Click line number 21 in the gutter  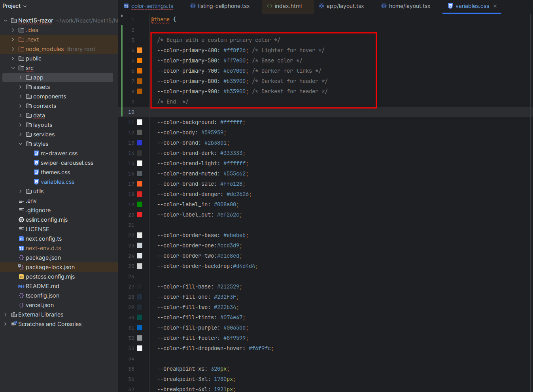[x=131, y=225]
